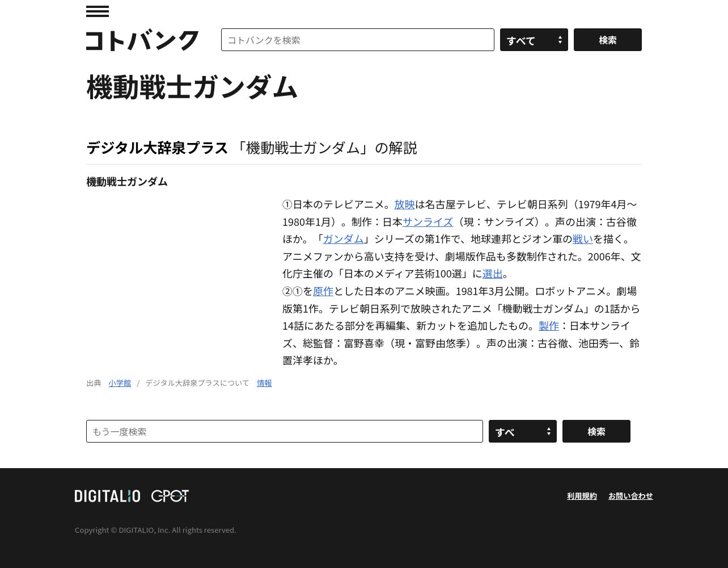Image resolution: width=728 pixels, height=568 pixels.
Task: Click the top 検索 button
Action: [608, 40]
